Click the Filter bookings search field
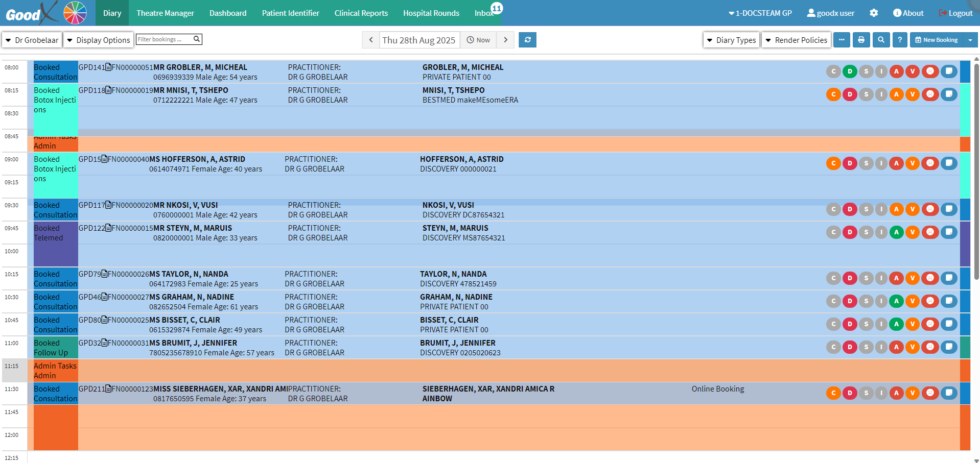This screenshot has width=980, height=463. pyautogui.click(x=164, y=39)
